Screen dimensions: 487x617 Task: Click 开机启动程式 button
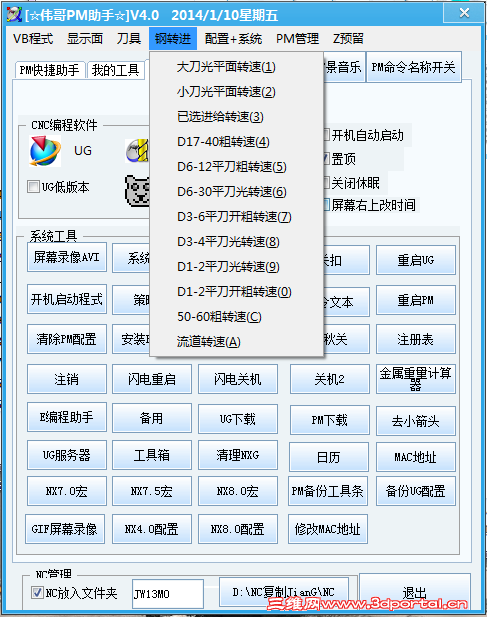click(x=67, y=299)
